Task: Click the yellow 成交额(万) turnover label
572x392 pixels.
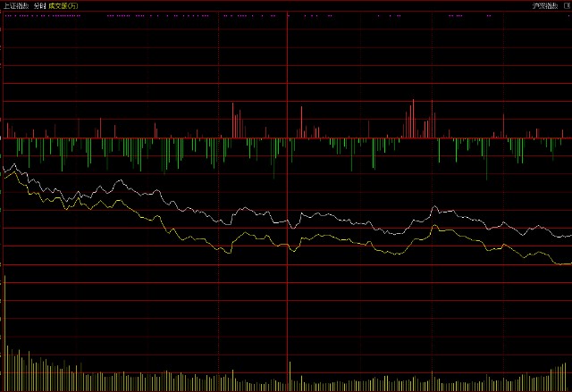Action: (63, 6)
